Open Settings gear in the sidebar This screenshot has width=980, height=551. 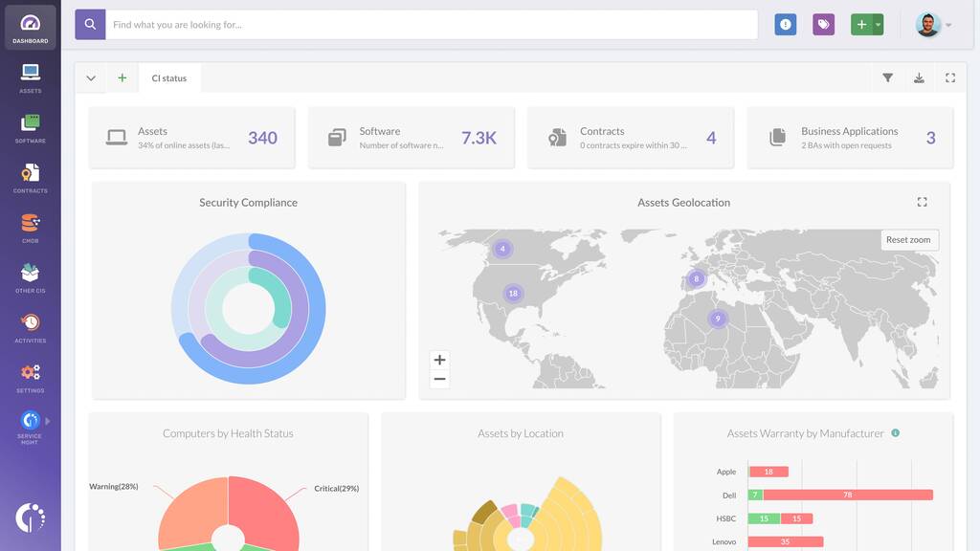coord(30,376)
